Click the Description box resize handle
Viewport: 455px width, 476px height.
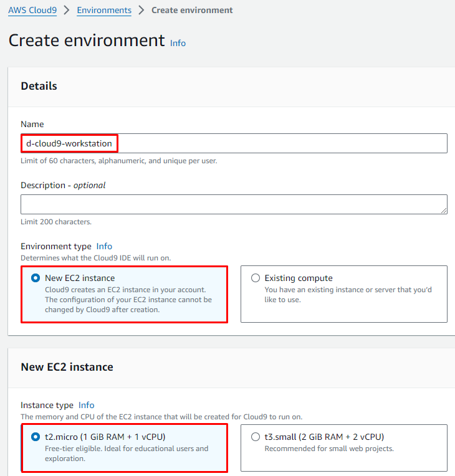[443, 211]
